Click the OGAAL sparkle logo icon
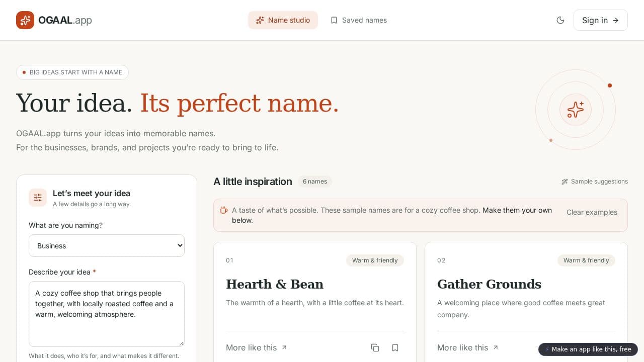The width and height of the screenshot is (644, 362). click(25, 20)
